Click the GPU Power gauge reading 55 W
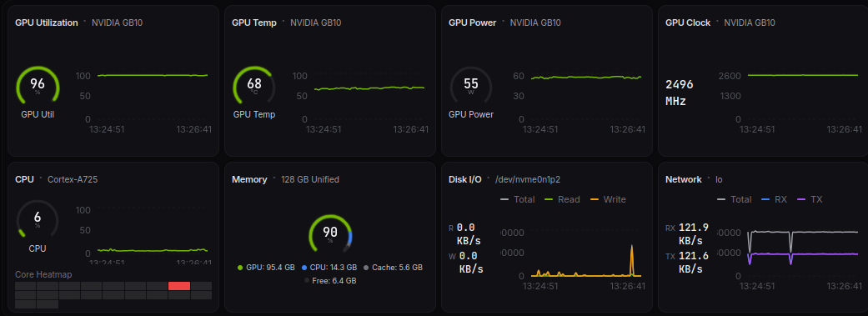 (471, 86)
